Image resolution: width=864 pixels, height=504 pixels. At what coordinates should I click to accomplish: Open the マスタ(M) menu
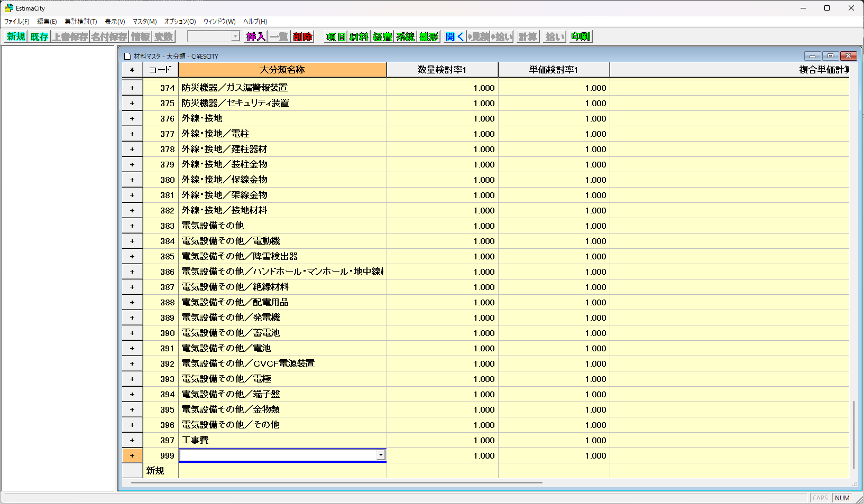(144, 22)
